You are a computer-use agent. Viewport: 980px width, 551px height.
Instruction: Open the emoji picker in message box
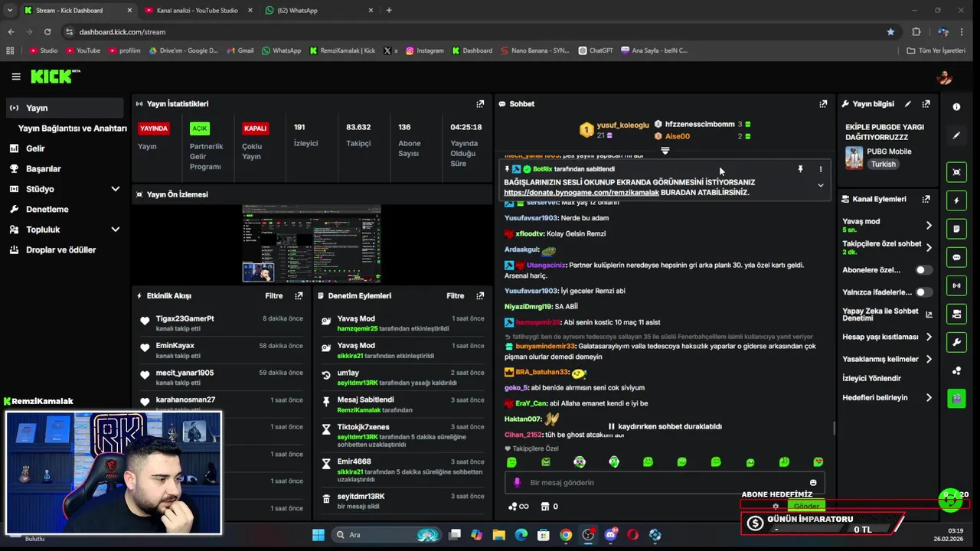click(813, 483)
